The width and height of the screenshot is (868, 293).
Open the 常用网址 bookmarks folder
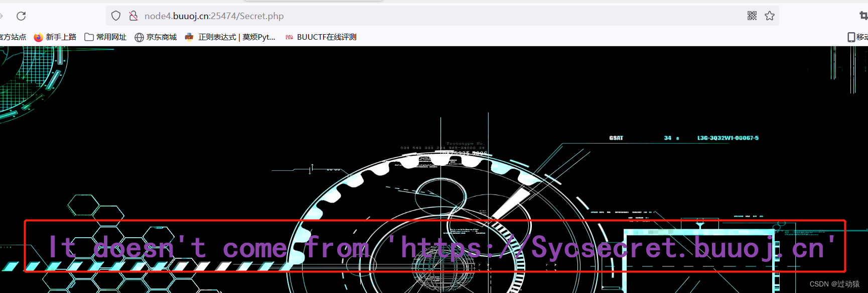pyautogui.click(x=105, y=37)
